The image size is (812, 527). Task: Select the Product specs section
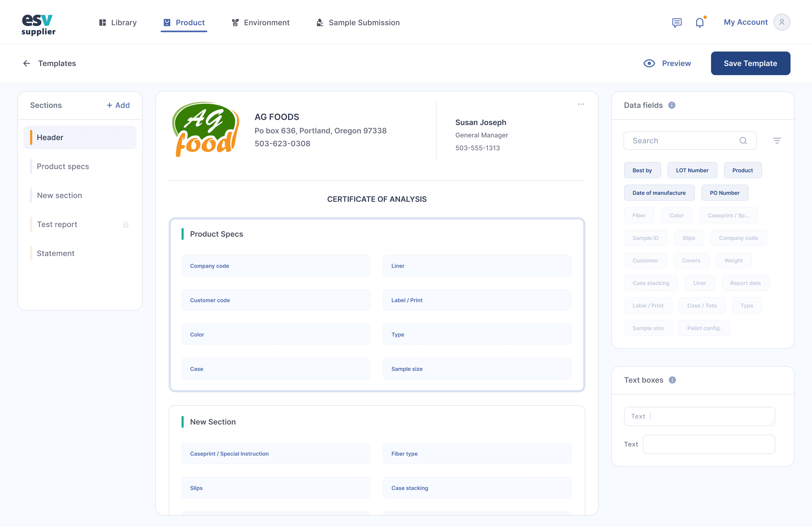tap(63, 166)
